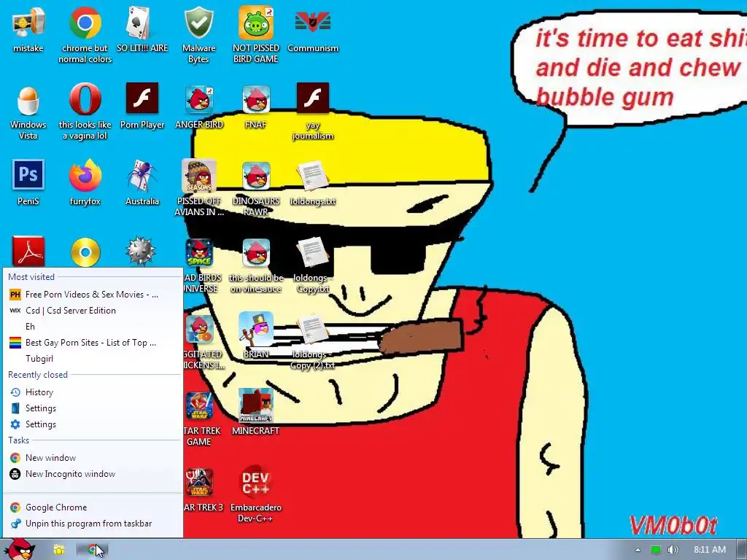This screenshot has height=560, width=747.
Task: Launch the Minesweeper mine icon
Action: [141, 252]
